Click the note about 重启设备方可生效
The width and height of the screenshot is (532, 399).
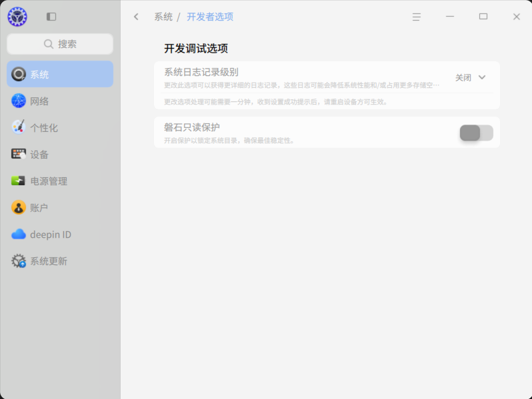(x=276, y=102)
